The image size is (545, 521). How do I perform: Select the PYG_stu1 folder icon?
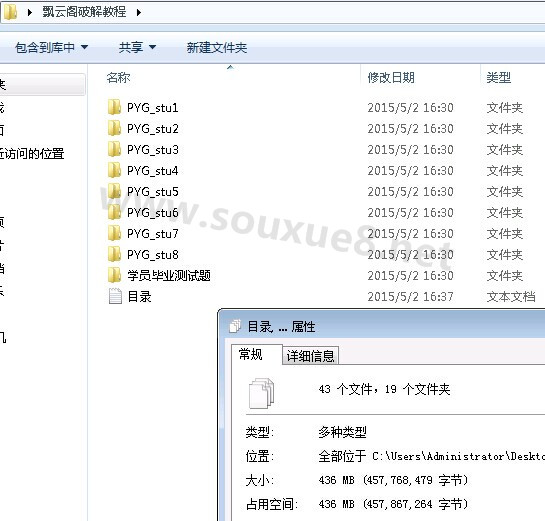pyautogui.click(x=115, y=107)
